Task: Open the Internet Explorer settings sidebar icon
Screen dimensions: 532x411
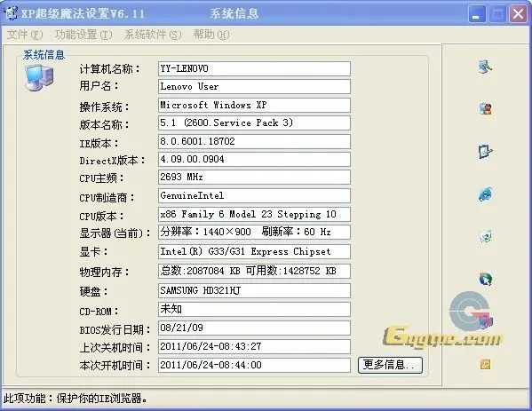Action: tap(485, 194)
